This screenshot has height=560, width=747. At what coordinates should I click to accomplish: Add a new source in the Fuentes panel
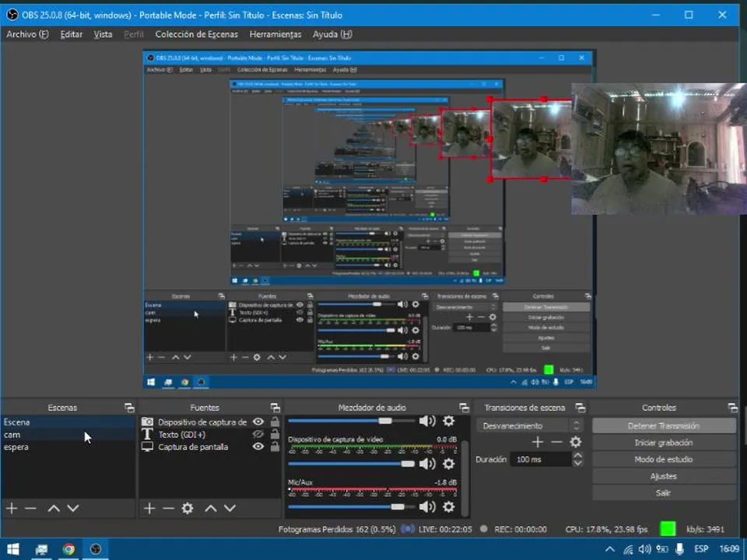(x=149, y=508)
